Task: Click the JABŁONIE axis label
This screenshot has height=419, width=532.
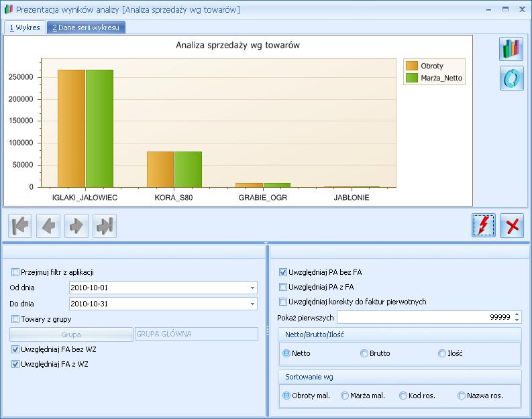Action: [352, 198]
